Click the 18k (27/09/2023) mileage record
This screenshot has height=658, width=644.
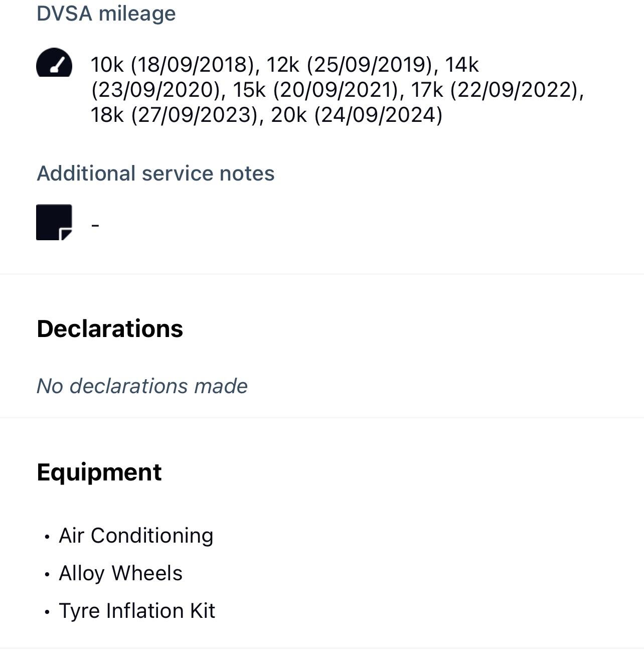point(175,115)
